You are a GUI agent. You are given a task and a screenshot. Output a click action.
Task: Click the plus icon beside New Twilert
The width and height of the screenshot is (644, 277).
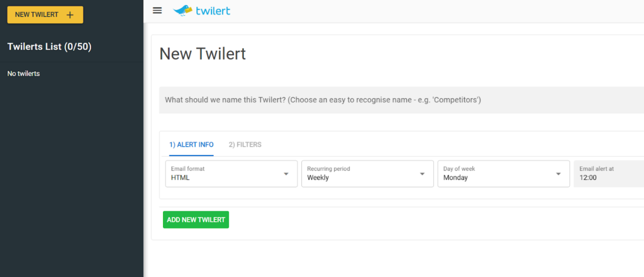click(x=70, y=15)
